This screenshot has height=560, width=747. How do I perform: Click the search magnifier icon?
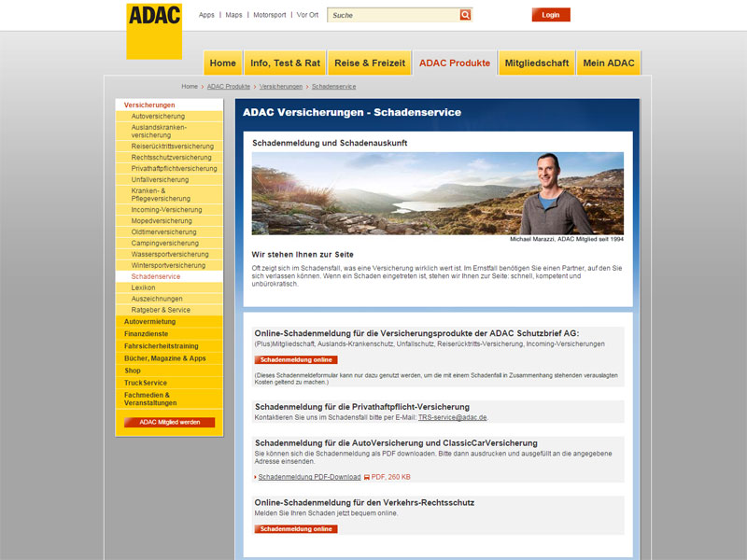pyautogui.click(x=465, y=15)
